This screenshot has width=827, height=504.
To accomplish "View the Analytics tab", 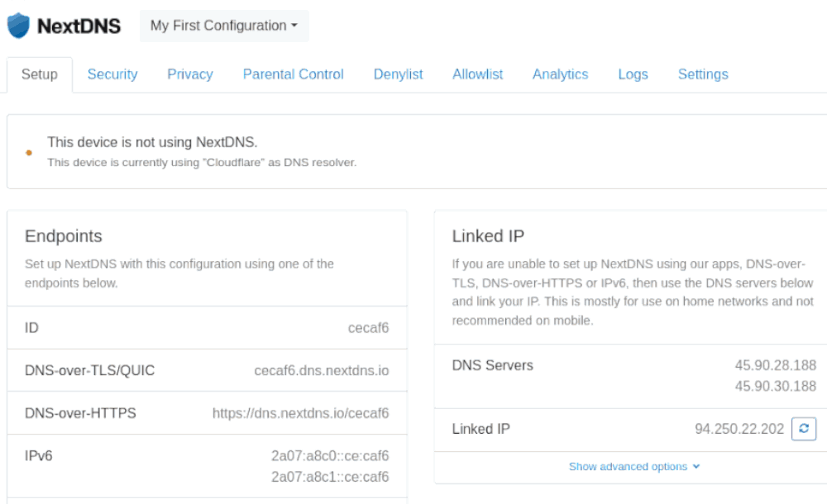I will (560, 74).
